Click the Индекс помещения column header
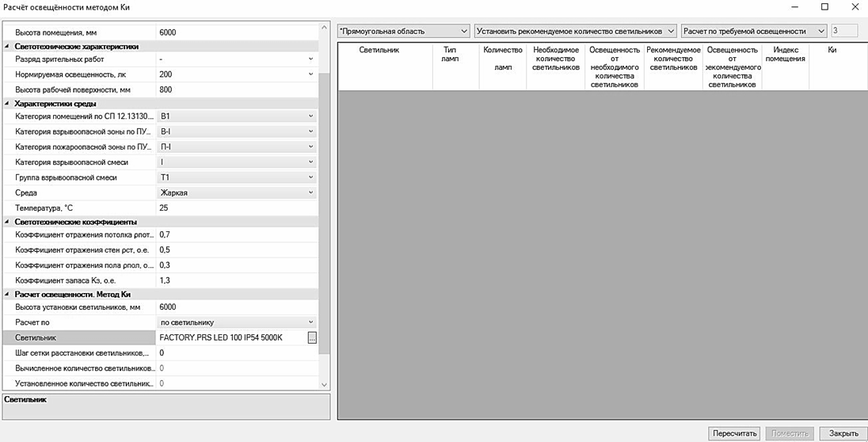The width and height of the screenshot is (868, 442). (785, 55)
